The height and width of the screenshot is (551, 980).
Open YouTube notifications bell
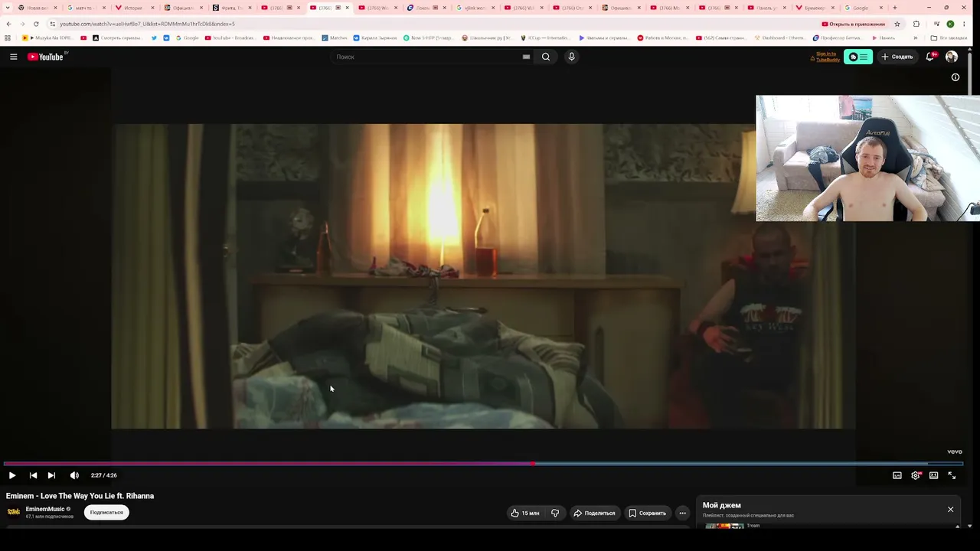[930, 57]
